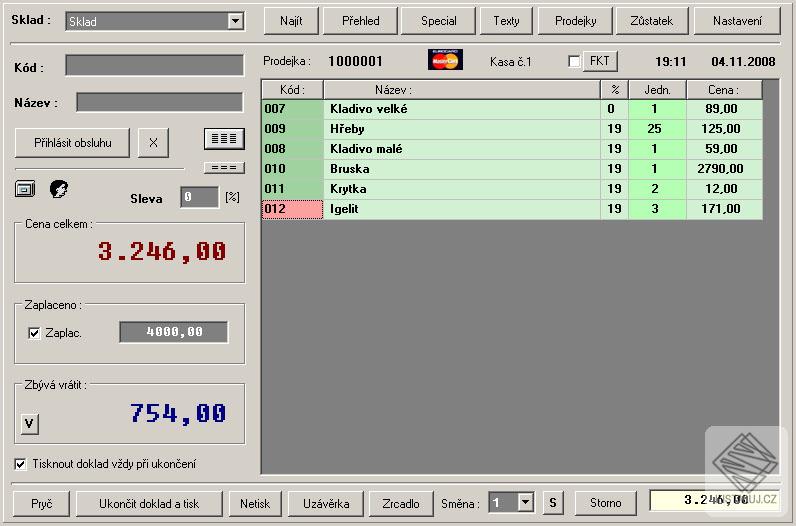Click the Storno button
796x526 pixels.
[605, 503]
